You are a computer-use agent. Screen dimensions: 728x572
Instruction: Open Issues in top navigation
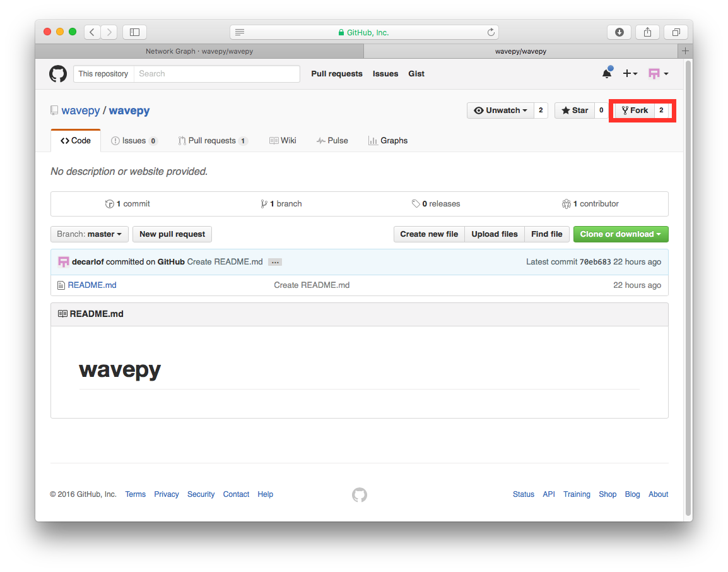pyautogui.click(x=385, y=73)
